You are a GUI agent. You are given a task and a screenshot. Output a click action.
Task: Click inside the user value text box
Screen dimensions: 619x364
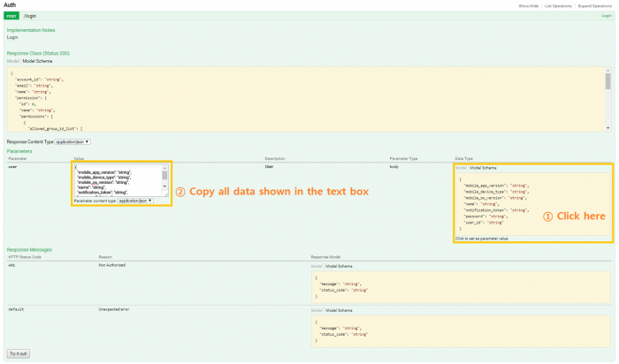tap(115, 180)
